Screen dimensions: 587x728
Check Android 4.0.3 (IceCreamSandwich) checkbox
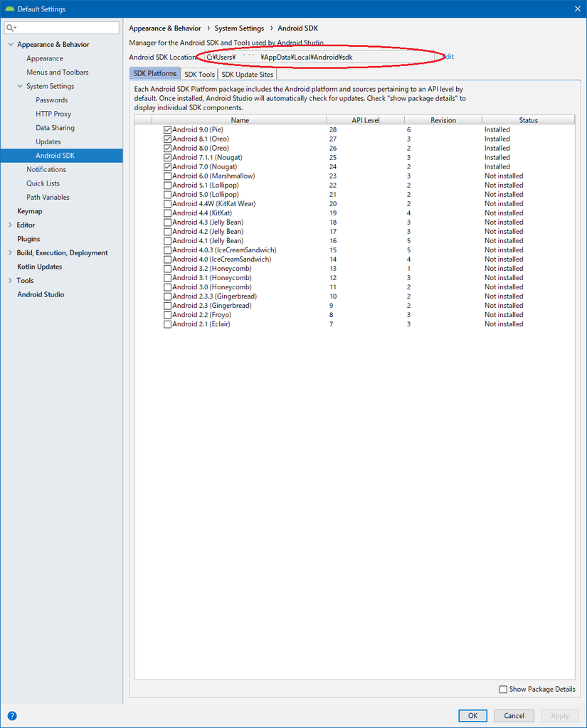167,250
